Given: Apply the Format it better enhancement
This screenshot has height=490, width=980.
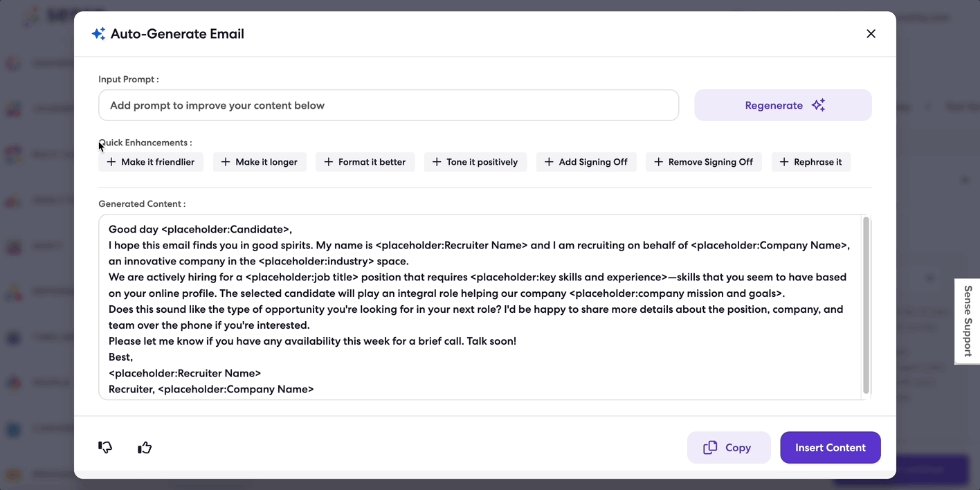Looking at the screenshot, I should [x=365, y=162].
